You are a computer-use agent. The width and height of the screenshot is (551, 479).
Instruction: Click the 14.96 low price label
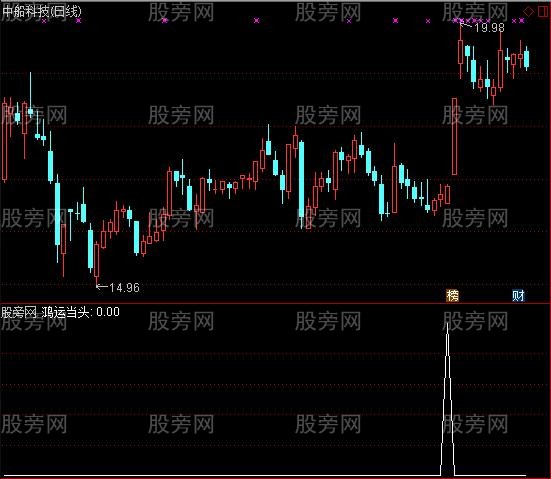[124, 288]
